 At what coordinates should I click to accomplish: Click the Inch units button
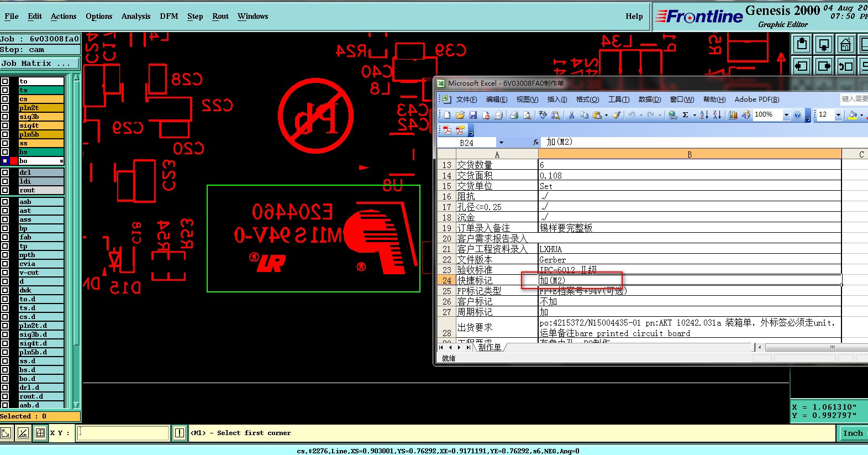pos(853,433)
